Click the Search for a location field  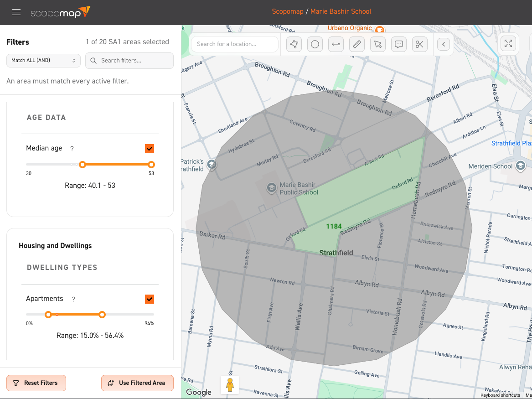[235, 44]
